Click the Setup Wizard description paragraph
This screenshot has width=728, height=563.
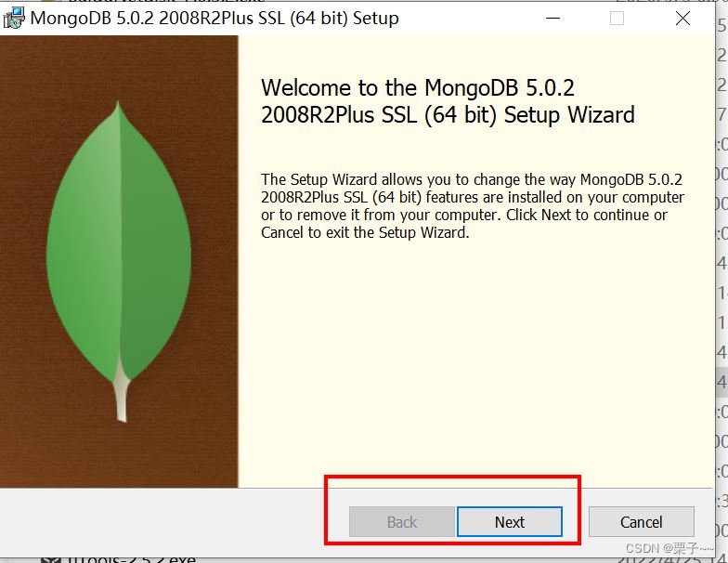pos(472,206)
